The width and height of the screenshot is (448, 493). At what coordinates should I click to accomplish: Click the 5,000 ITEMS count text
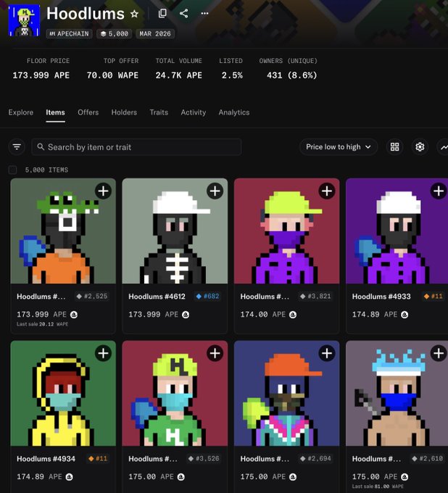[46, 170]
